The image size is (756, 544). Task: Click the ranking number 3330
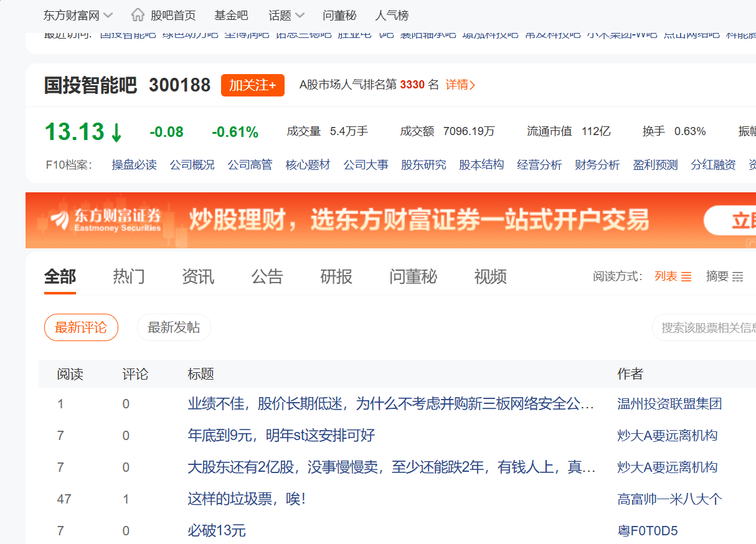tap(412, 85)
